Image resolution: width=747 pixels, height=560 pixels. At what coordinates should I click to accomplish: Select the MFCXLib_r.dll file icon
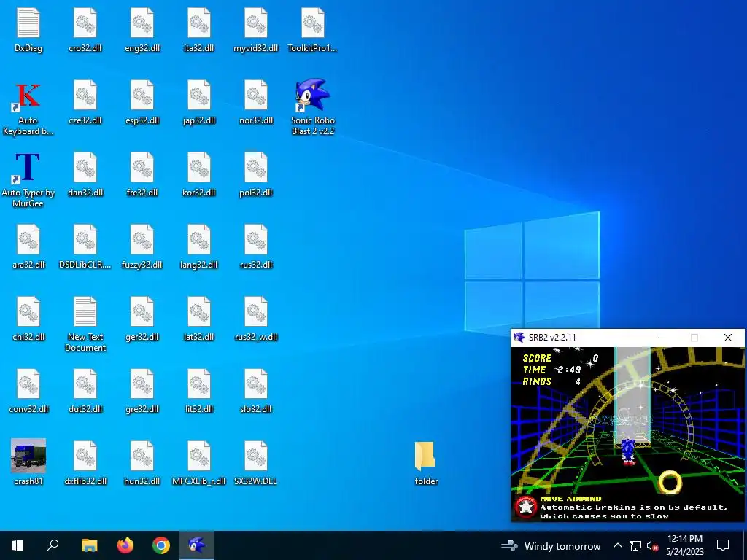(x=199, y=456)
